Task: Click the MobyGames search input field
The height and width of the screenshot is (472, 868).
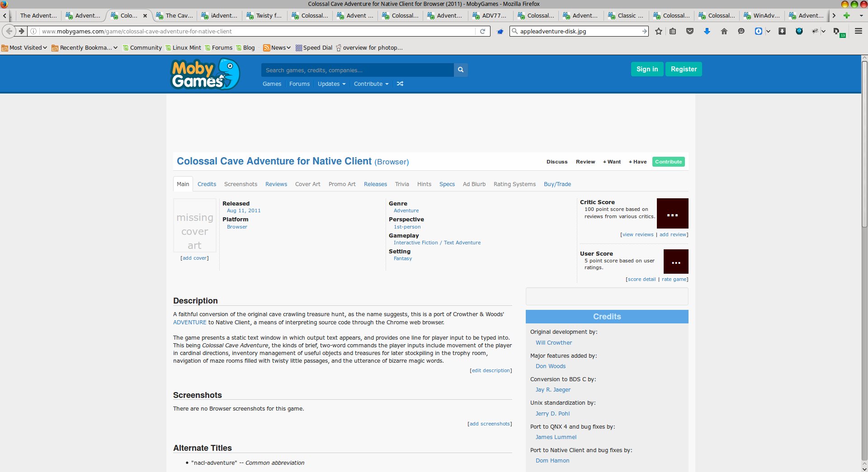Action: pyautogui.click(x=357, y=70)
